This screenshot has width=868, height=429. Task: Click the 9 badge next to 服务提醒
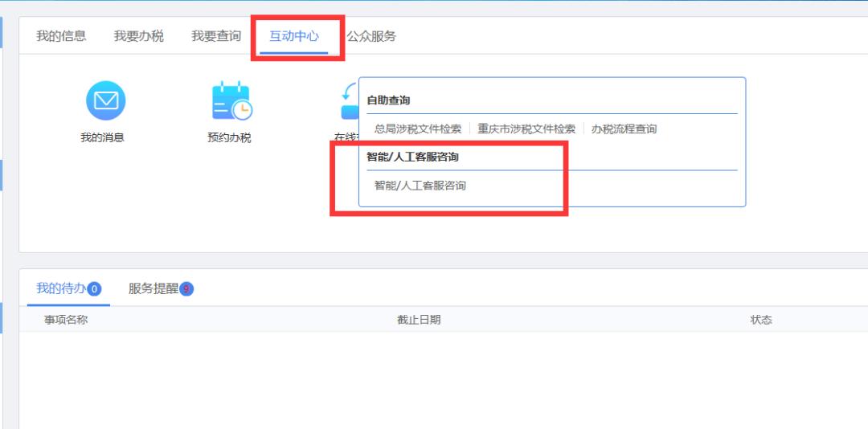click(186, 289)
